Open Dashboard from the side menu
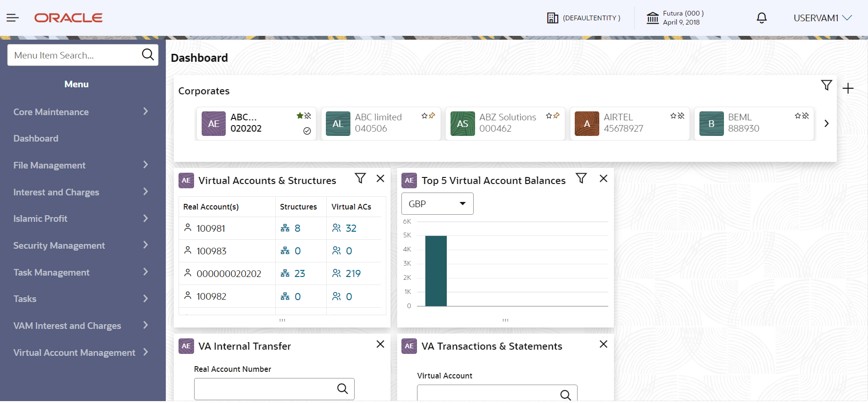This screenshot has width=868, height=403. (x=36, y=139)
